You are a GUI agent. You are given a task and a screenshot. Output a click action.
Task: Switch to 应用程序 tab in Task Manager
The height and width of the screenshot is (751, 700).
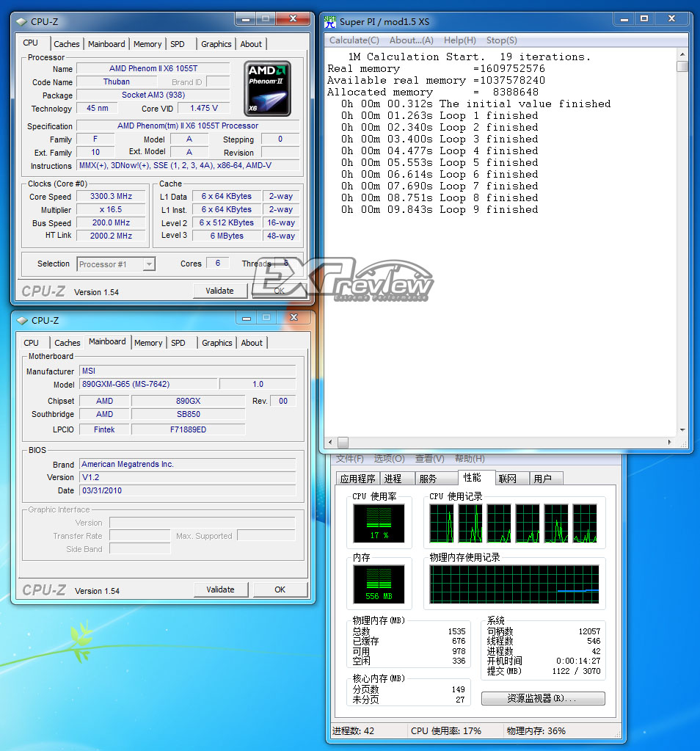click(357, 479)
